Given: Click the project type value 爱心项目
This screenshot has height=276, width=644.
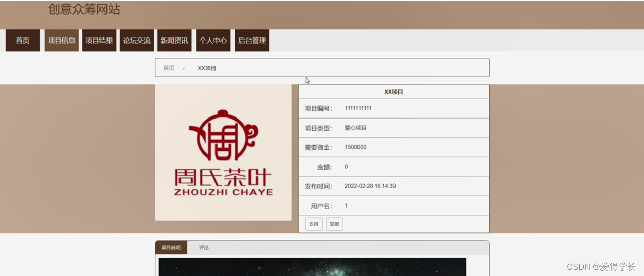Looking at the screenshot, I should [355, 128].
